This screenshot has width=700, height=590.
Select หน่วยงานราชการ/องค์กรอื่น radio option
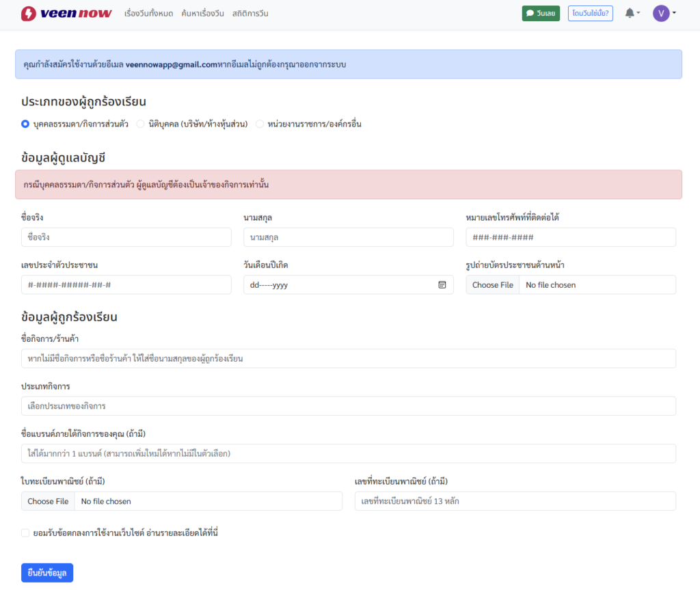[x=260, y=124]
